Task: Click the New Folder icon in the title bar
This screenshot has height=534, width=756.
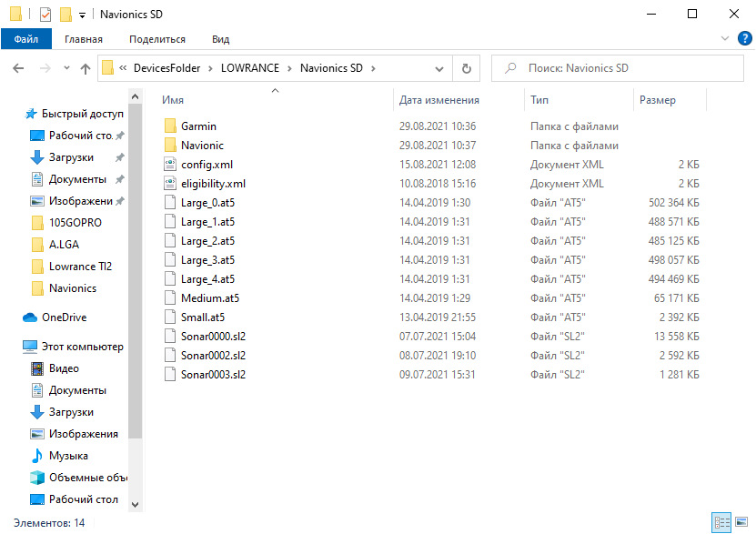Action: pyautogui.click(x=66, y=15)
